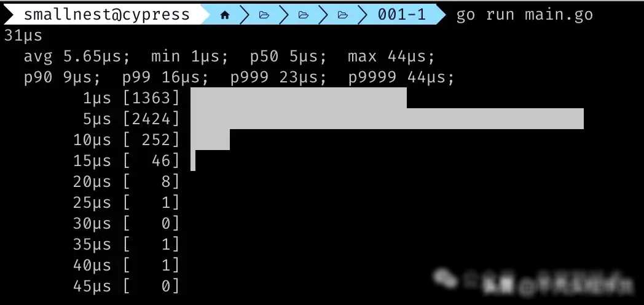The height and width of the screenshot is (305, 644).
Task: Click the 1µs histogram bar
Action: pos(299,98)
